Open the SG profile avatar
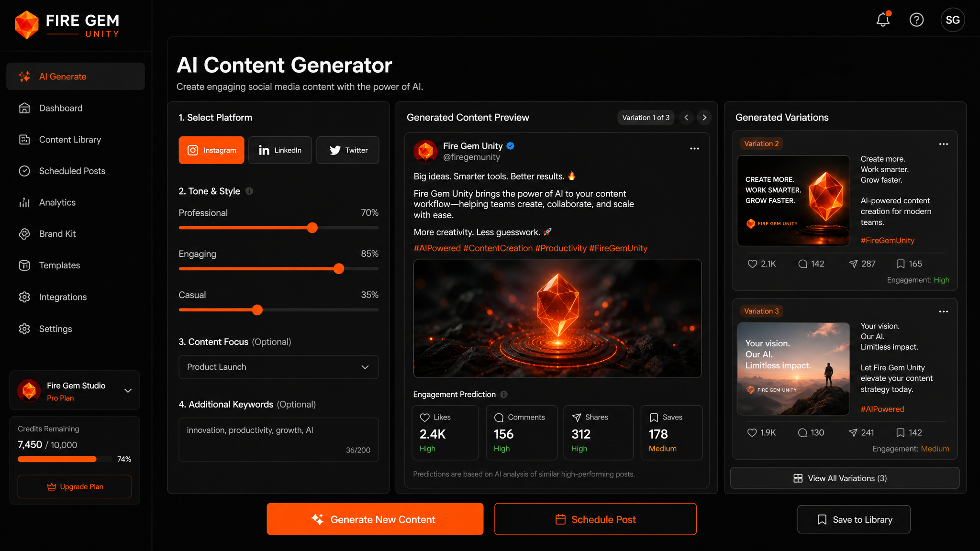 [x=952, y=20]
